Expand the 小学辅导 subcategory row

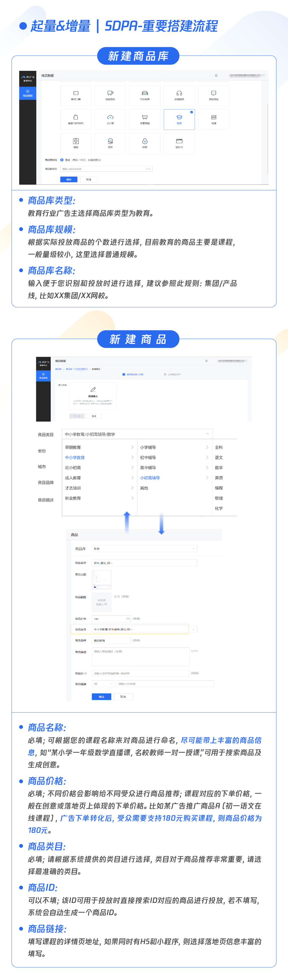coord(174,447)
